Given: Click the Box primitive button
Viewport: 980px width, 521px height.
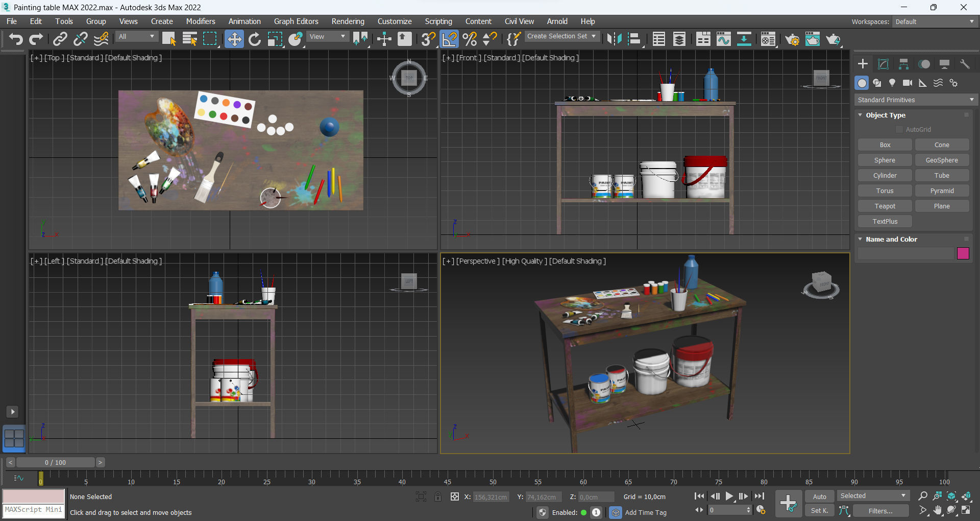Looking at the screenshot, I should click(x=885, y=145).
